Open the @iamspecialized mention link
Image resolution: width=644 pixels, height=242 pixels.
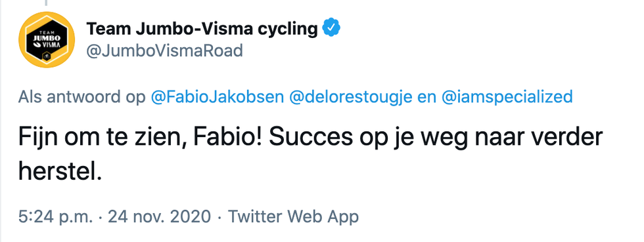(x=507, y=98)
